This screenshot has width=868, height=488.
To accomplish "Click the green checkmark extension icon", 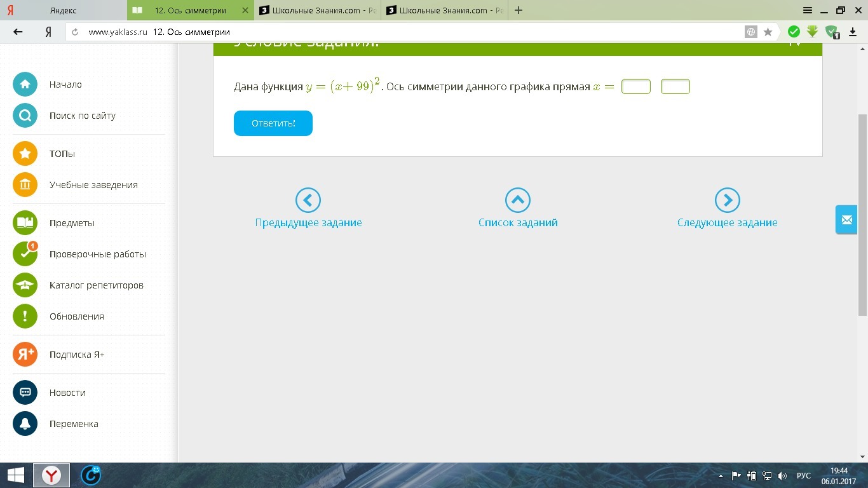I will (x=794, y=32).
